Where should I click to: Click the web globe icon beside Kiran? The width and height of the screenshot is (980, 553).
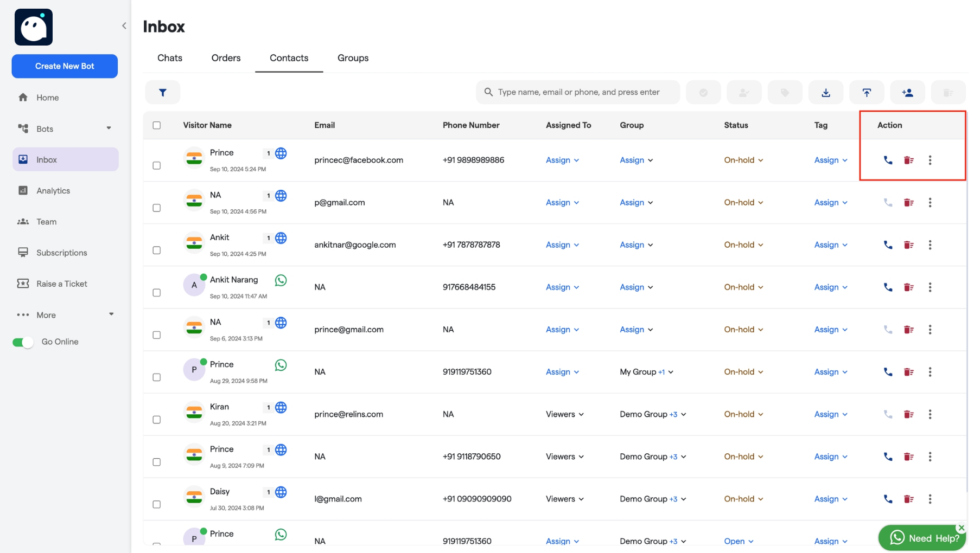tap(281, 407)
